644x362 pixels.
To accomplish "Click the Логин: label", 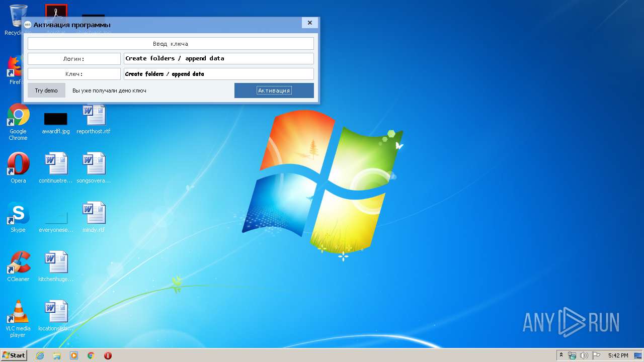I will point(74,59).
